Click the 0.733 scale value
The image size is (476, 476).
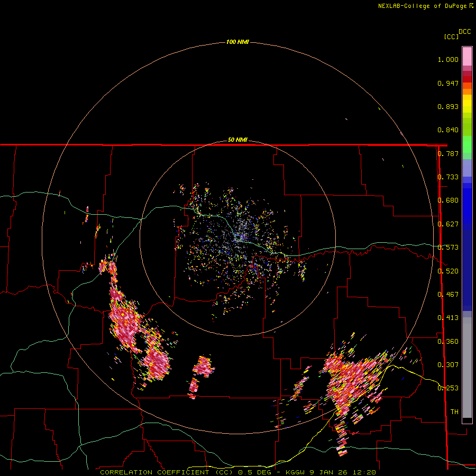[448, 177]
